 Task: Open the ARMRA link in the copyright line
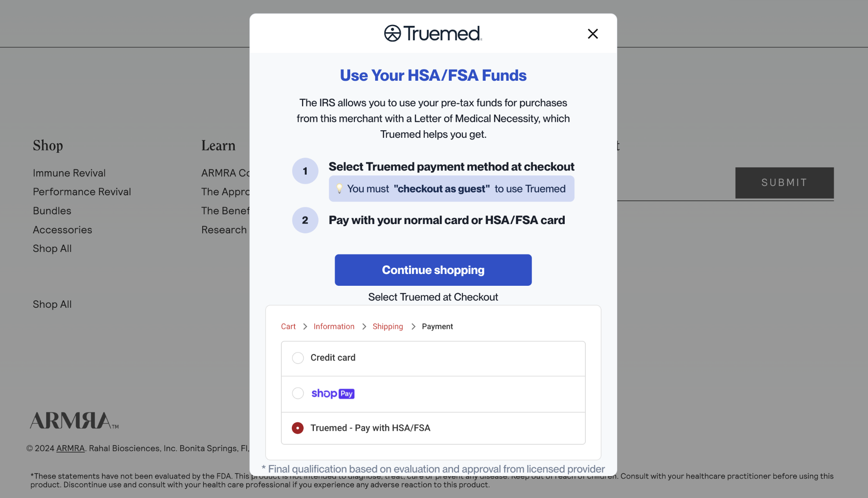point(70,448)
